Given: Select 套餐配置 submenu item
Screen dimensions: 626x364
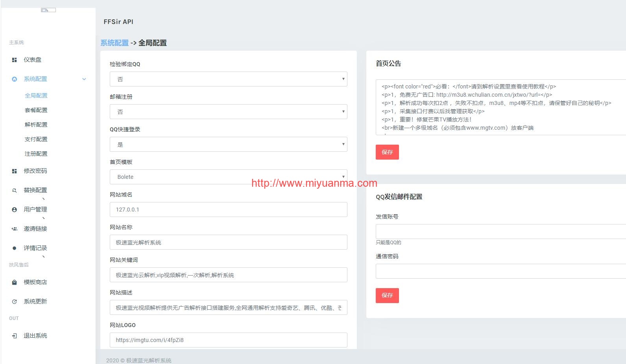Looking at the screenshot, I should tap(36, 110).
